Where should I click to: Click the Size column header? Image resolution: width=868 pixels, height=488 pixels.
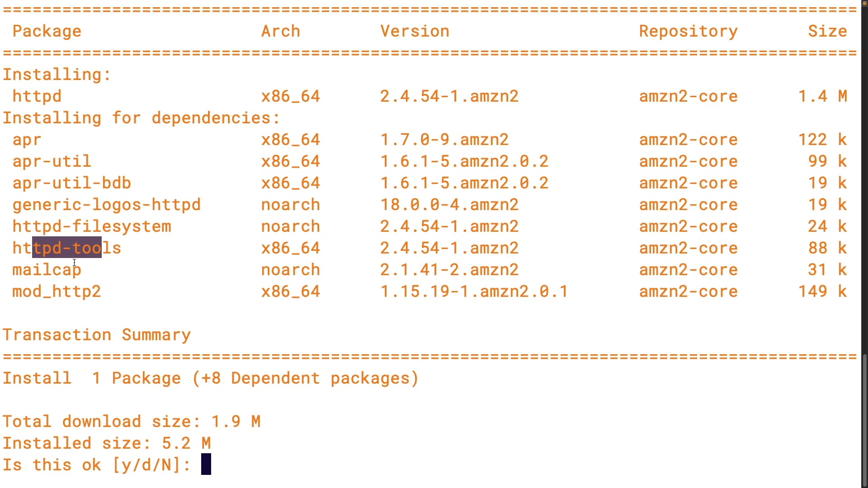tap(827, 31)
